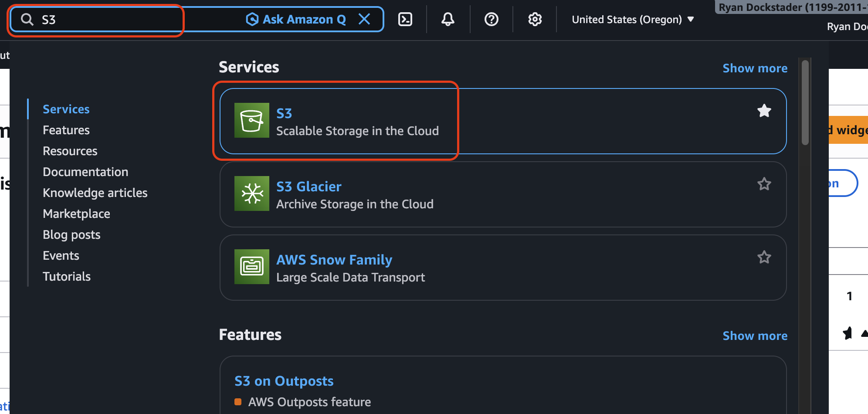Image resolution: width=868 pixels, height=414 pixels.
Task: Select the Tutorials filter in sidebar
Action: tap(67, 276)
